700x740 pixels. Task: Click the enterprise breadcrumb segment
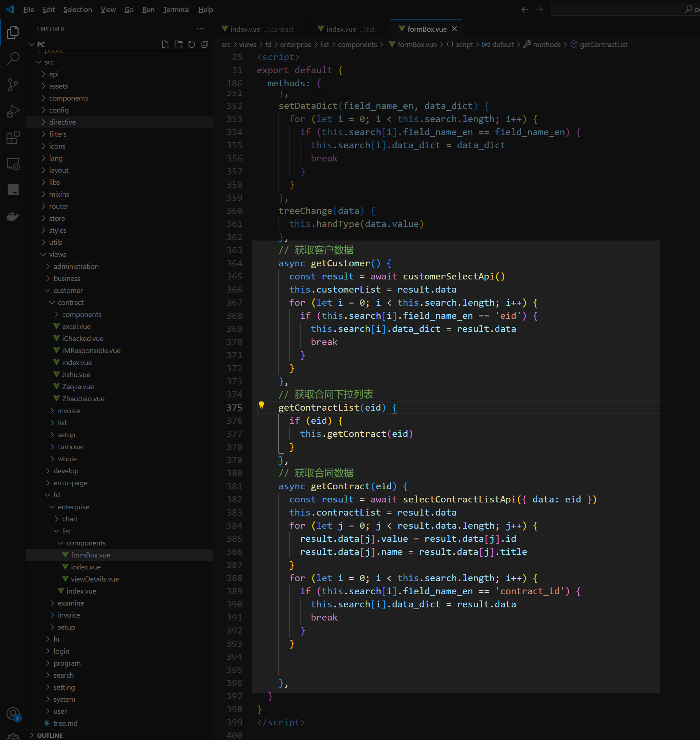click(x=295, y=44)
